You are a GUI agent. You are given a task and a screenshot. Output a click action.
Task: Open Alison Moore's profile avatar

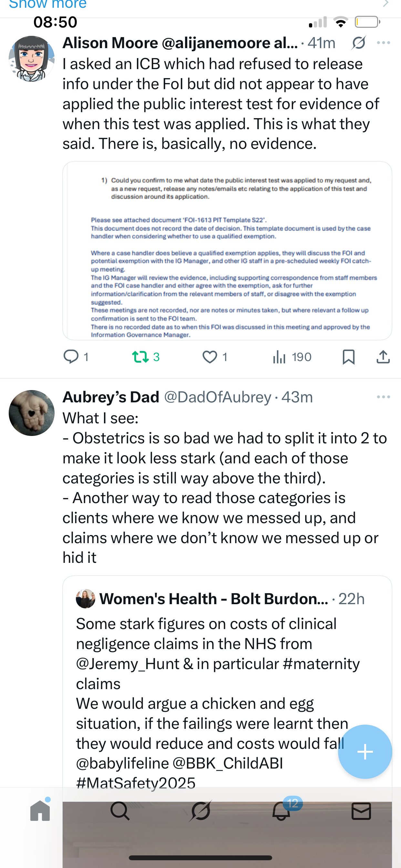[x=32, y=59]
